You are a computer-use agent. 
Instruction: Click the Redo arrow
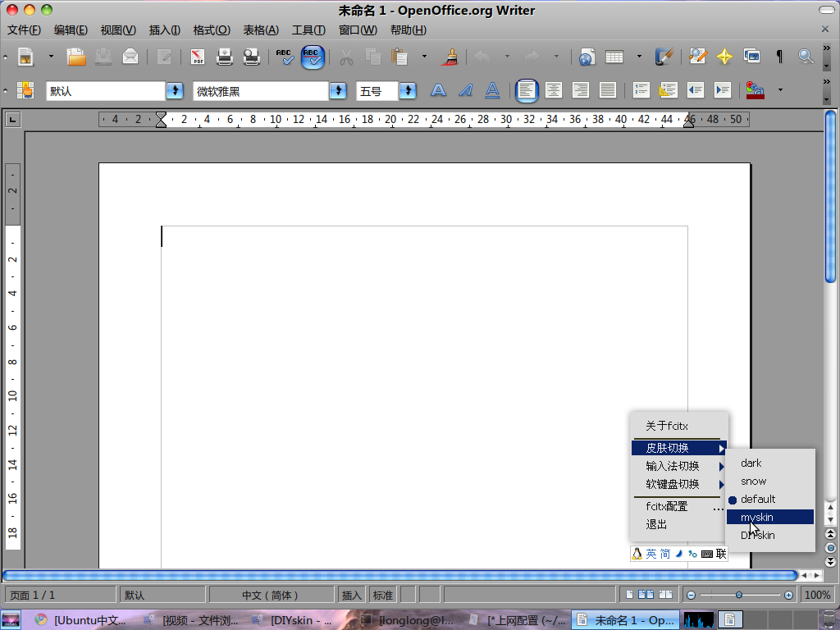pos(532,57)
